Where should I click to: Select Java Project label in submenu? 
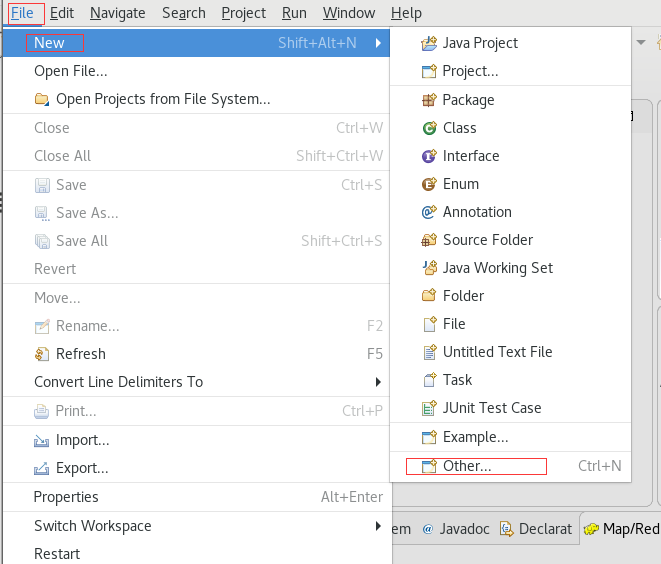click(480, 43)
